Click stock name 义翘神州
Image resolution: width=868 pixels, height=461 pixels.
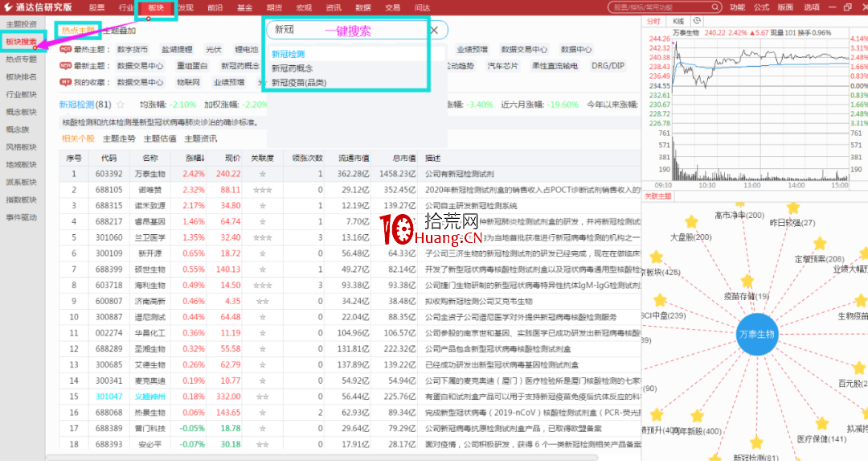[x=150, y=397]
